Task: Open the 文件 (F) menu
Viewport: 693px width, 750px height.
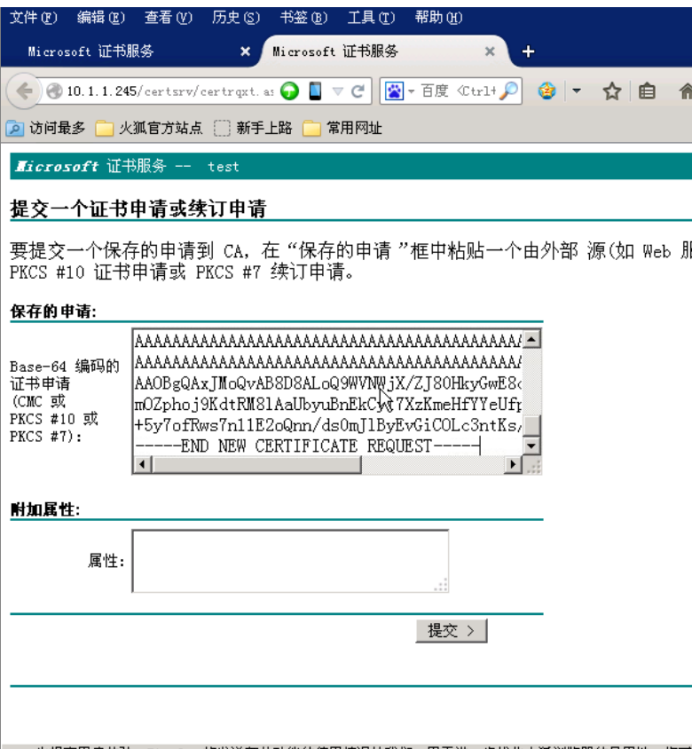Action: 33,18
